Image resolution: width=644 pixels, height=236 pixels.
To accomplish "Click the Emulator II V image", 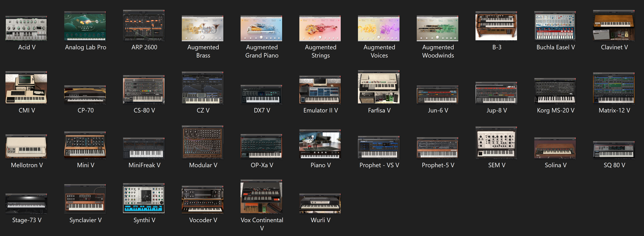I will point(320,90).
